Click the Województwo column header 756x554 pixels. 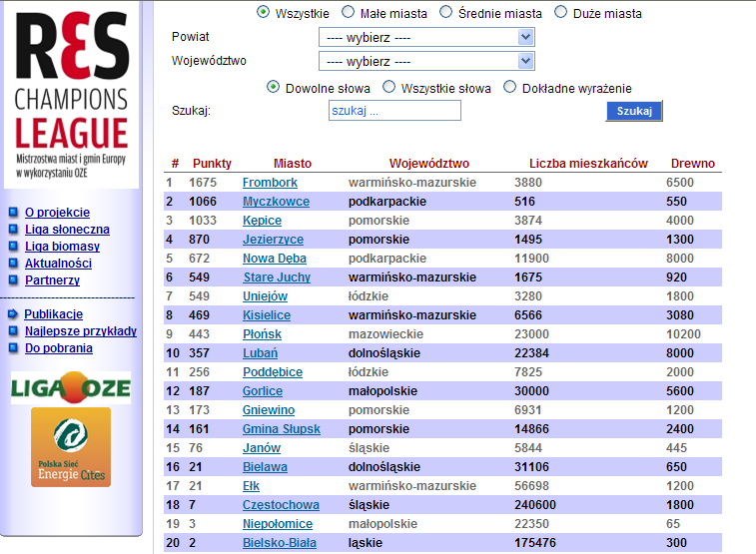click(429, 164)
